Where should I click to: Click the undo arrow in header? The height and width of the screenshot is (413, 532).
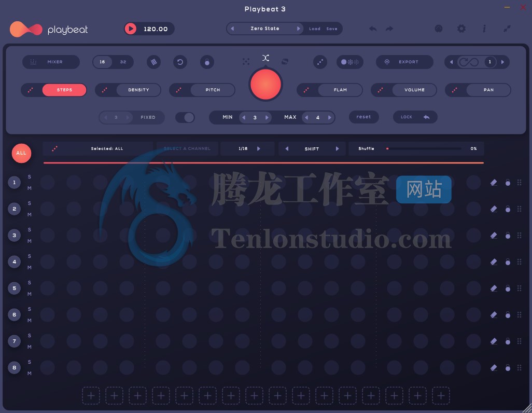[x=373, y=29]
